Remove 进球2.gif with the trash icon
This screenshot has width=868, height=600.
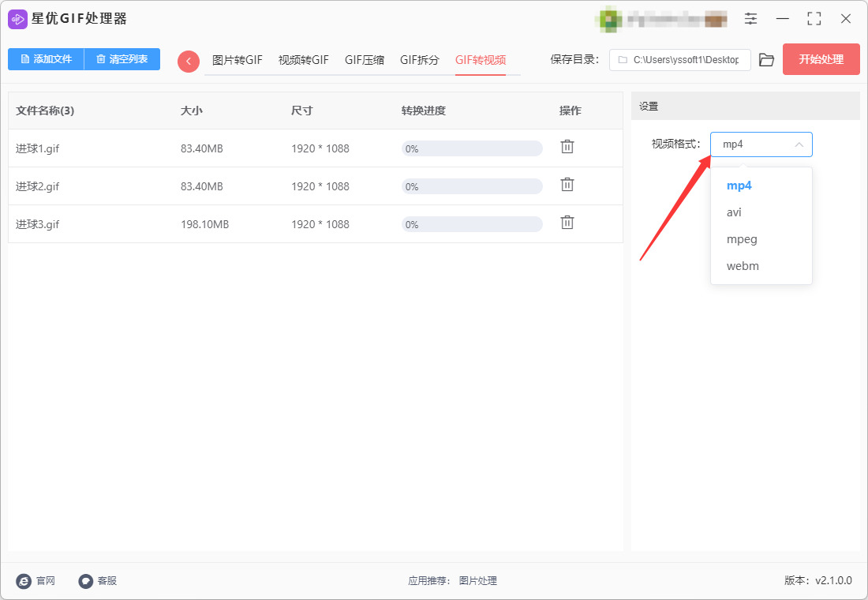coord(567,185)
